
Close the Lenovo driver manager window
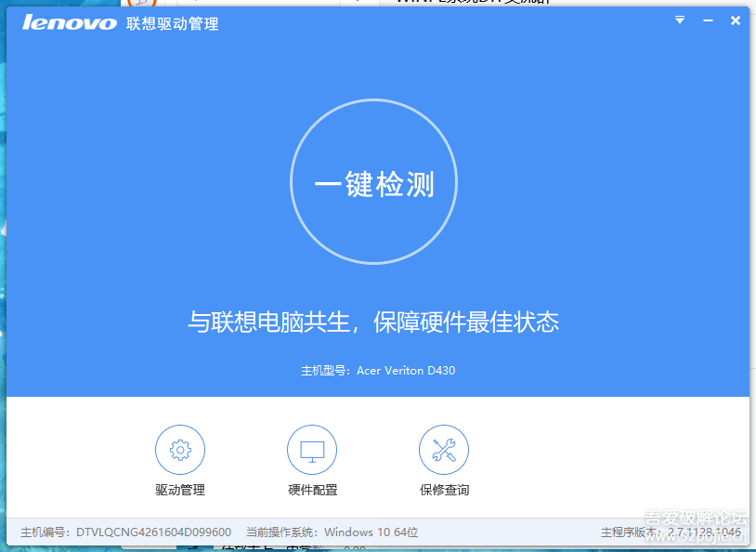tap(736, 20)
